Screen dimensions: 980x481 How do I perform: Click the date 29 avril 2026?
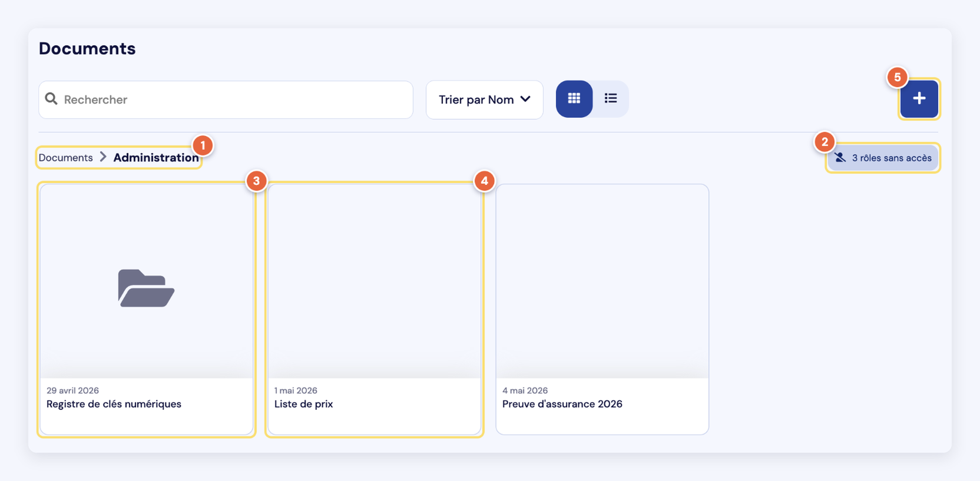point(72,390)
